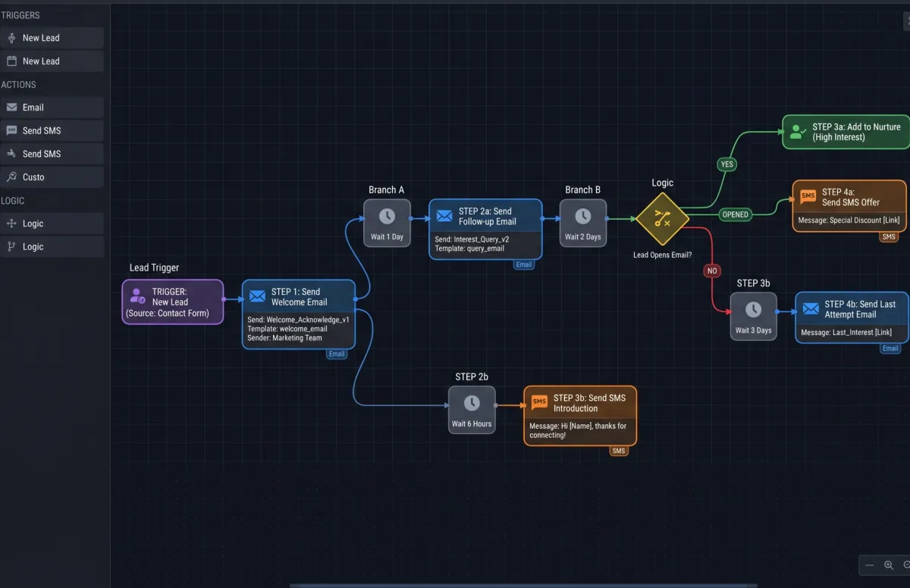
Task: Click 'Template: query_email' text
Action: pyautogui.click(x=469, y=249)
